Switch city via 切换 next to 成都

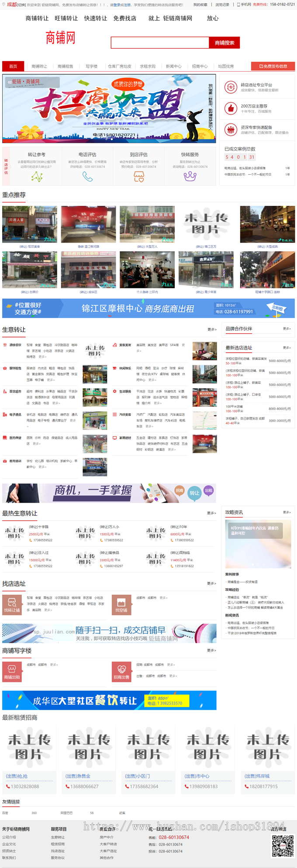point(21,5)
